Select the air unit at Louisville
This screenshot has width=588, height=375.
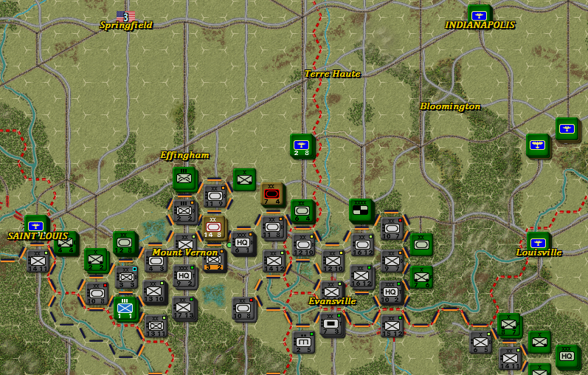tap(537, 242)
